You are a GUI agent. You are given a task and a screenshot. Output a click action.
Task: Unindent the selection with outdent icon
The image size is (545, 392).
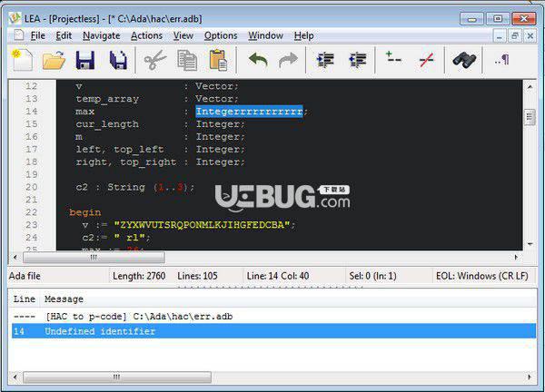pos(358,60)
